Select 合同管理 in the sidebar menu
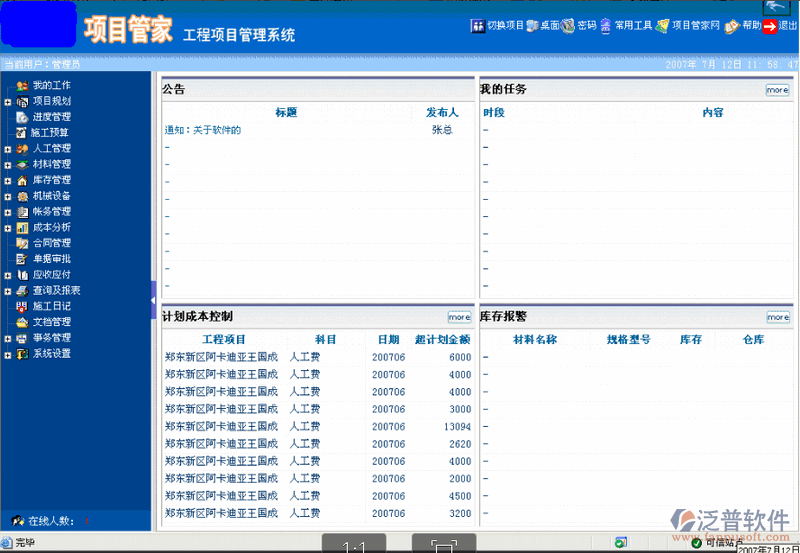Image resolution: width=800 pixels, height=553 pixels. 51,243
